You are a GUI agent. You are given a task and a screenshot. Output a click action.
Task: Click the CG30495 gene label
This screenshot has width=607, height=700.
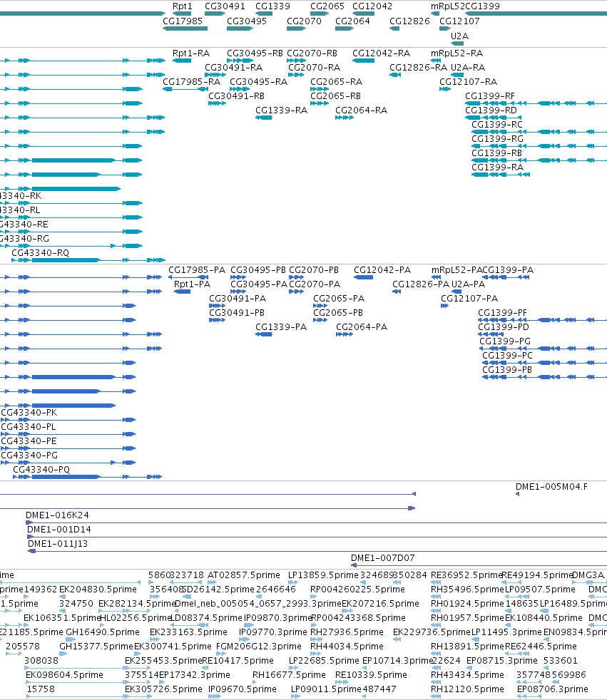[x=247, y=21]
